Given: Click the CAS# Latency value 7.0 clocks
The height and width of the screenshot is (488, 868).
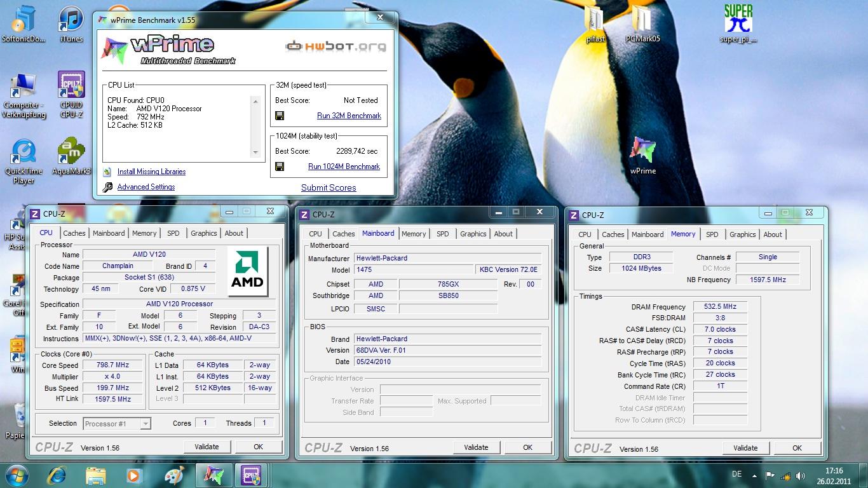Looking at the screenshot, I should [720, 329].
